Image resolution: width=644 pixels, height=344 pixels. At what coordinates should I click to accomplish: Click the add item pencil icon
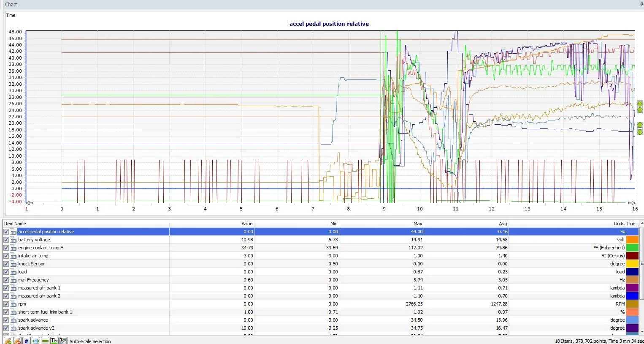tap(8, 341)
